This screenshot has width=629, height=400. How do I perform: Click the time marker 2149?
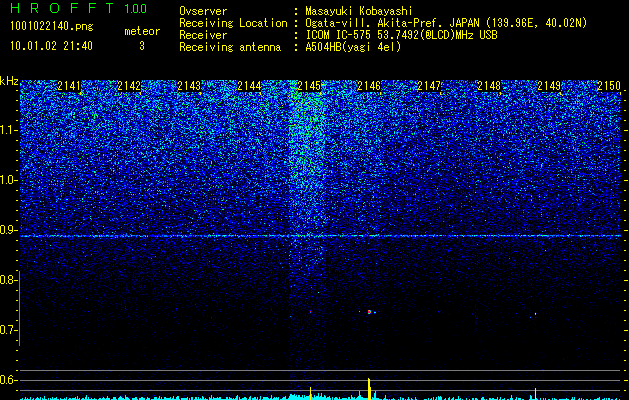pyautogui.click(x=549, y=86)
